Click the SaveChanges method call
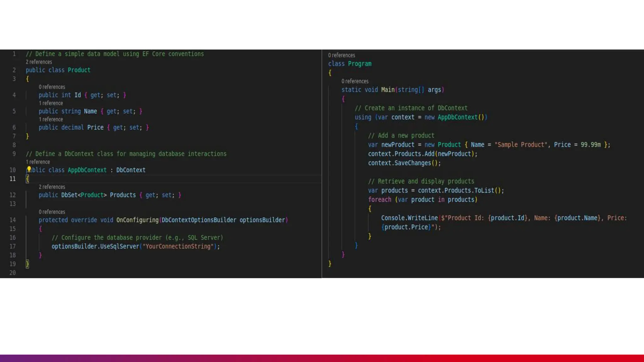The height and width of the screenshot is (362, 644). pos(413,163)
